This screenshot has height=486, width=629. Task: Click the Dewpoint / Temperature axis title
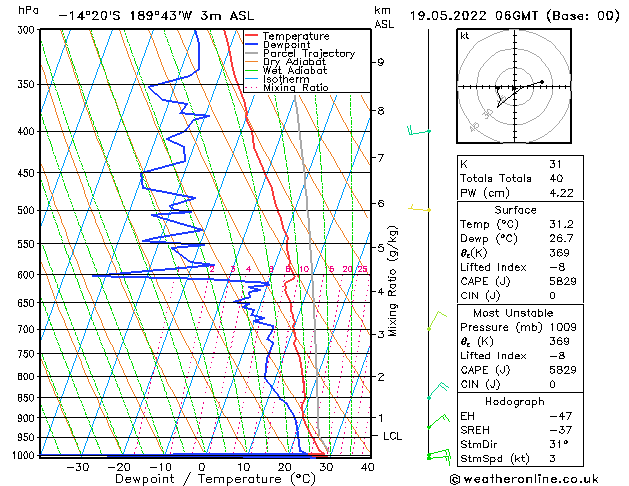pyautogui.click(x=203, y=478)
